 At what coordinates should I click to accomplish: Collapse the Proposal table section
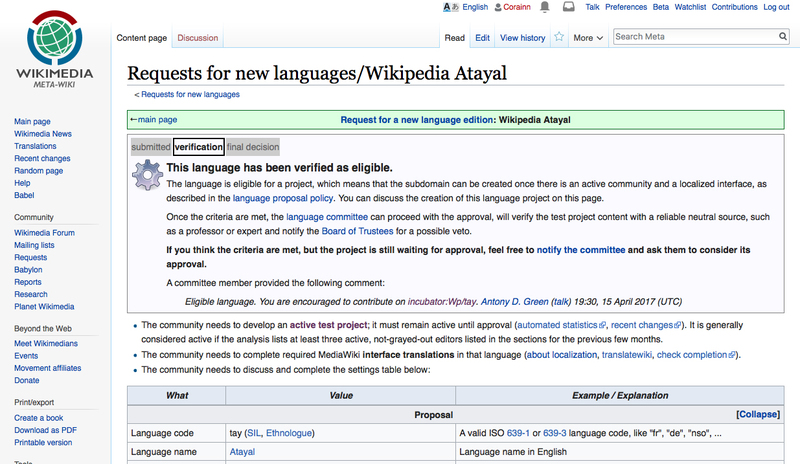tap(758, 414)
